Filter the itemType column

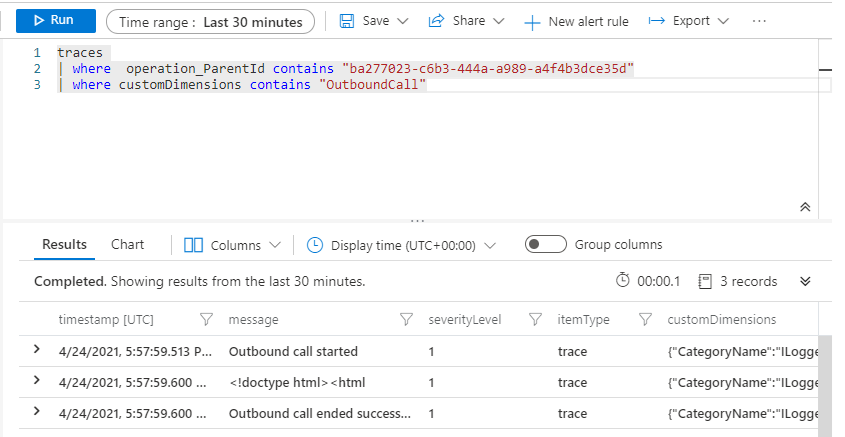645,320
